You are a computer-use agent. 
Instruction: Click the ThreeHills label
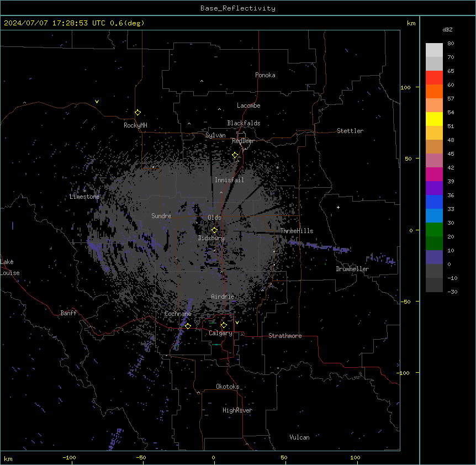click(297, 231)
